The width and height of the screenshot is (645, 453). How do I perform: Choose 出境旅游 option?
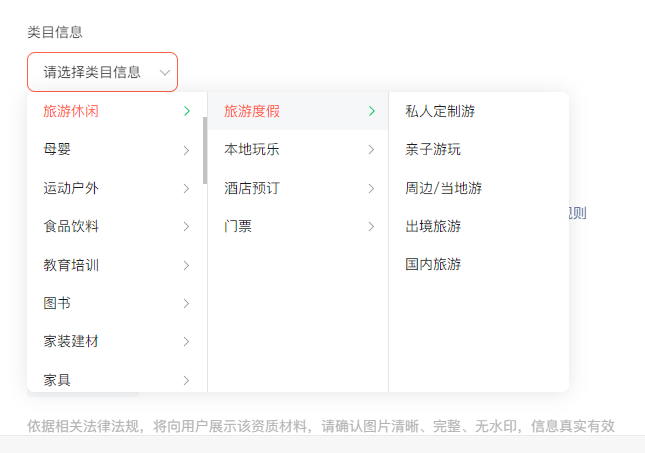(433, 226)
